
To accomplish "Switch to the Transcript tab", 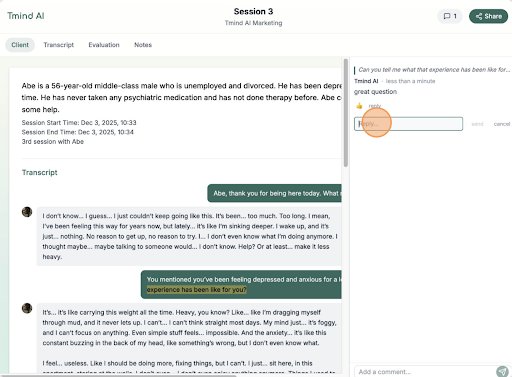I will [x=58, y=45].
